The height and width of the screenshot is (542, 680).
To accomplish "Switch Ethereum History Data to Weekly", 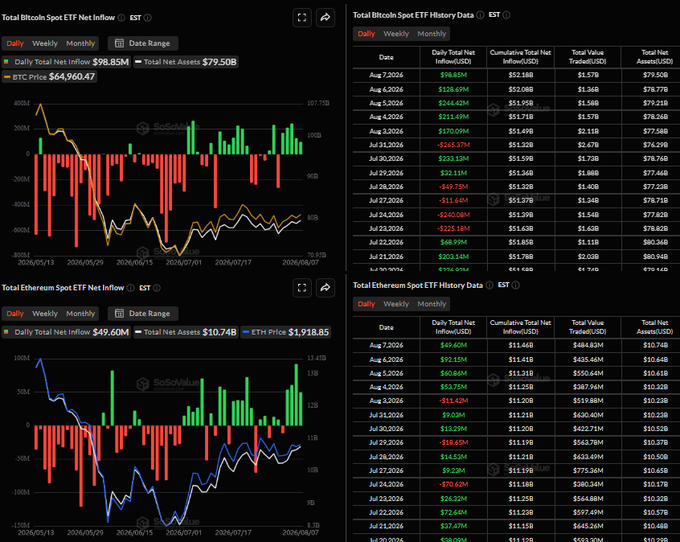I will click(x=396, y=304).
